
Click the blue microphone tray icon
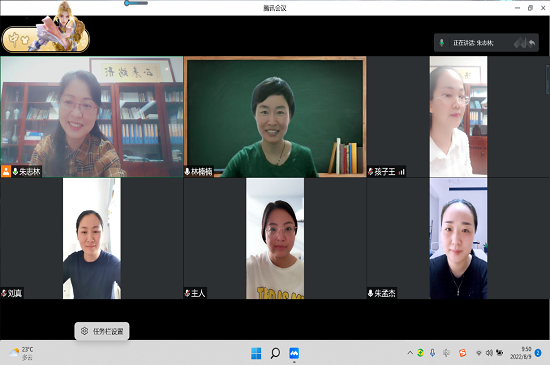point(432,353)
